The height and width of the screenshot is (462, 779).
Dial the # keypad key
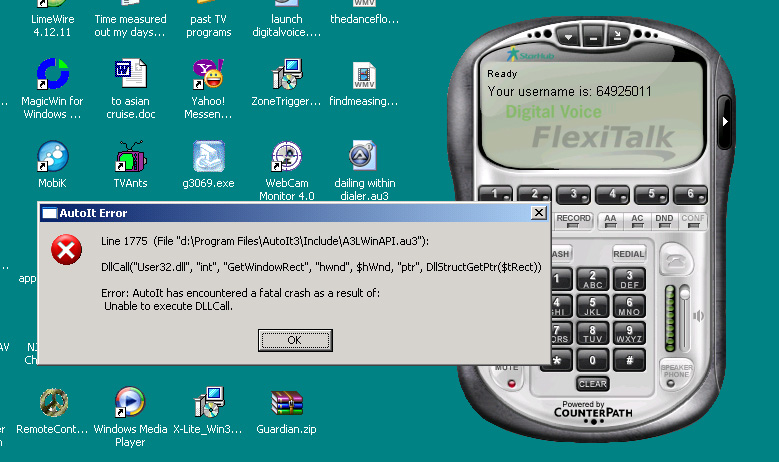coord(629,360)
